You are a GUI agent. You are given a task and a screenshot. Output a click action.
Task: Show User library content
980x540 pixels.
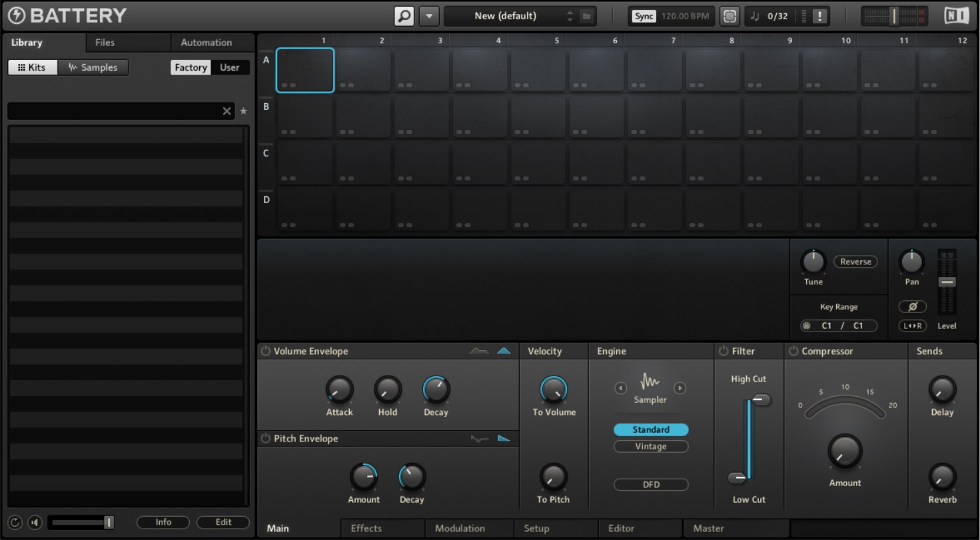[230, 67]
